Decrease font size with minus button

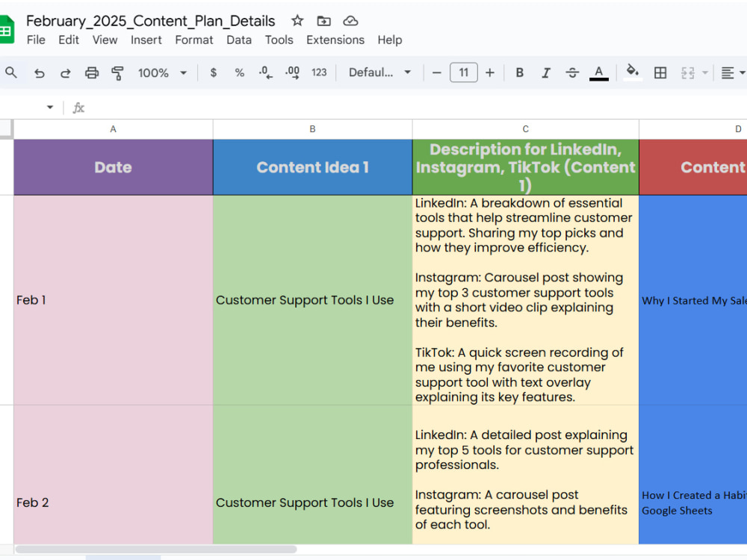click(x=436, y=73)
